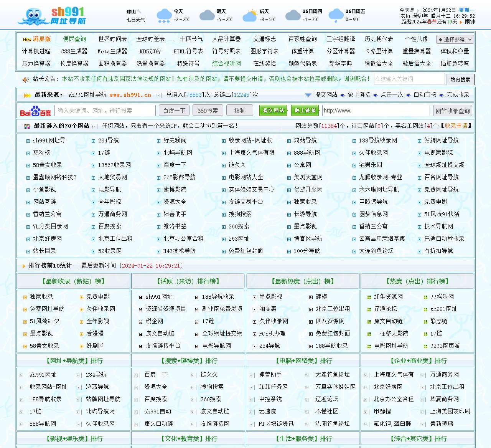Screen dimensions: 491x448
Task: Open the 选择邮箱 dropdown
Action: (x=455, y=39)
